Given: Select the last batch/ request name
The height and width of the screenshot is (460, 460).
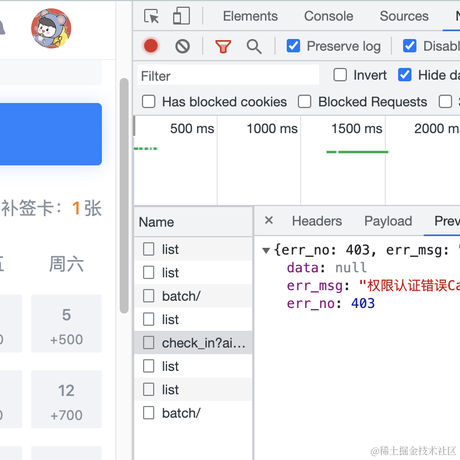Looking at the screenshot, I should coord(181,413).
